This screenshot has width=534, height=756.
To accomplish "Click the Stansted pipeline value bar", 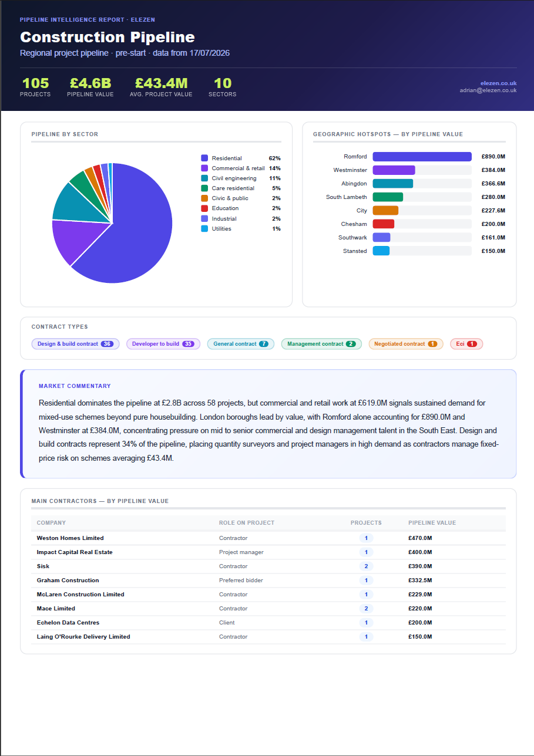I will click(381, 251).
